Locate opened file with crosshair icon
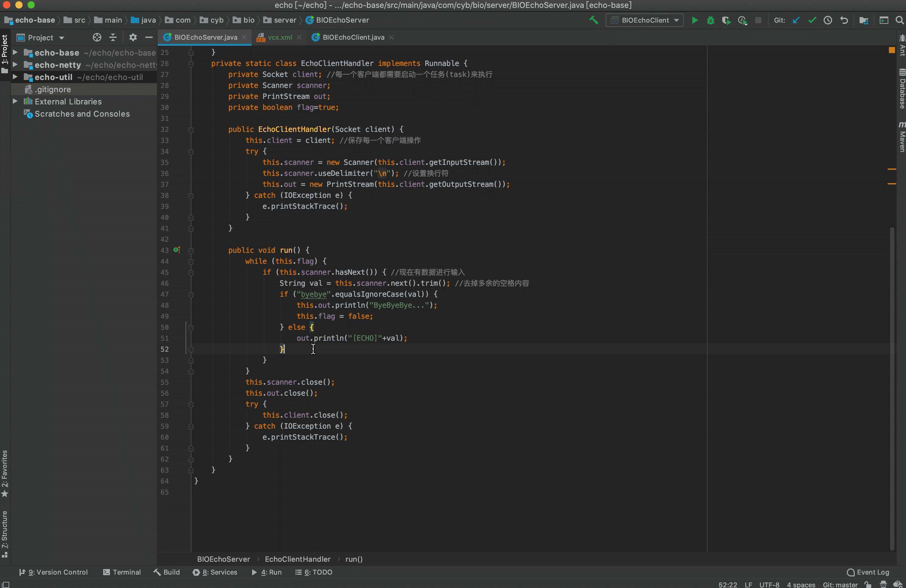Image resolution: width=906 pixels, height=588 pixels. (x=97, y=37)
